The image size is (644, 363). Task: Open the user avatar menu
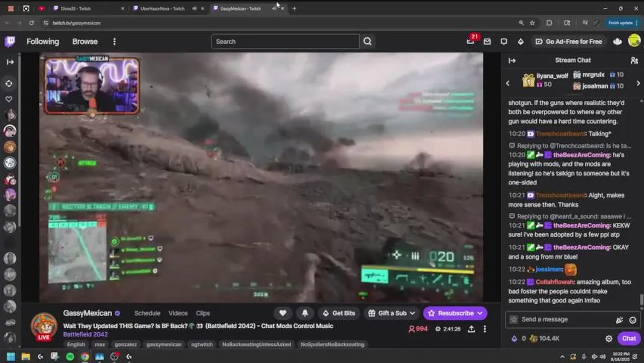click(634, 41)
